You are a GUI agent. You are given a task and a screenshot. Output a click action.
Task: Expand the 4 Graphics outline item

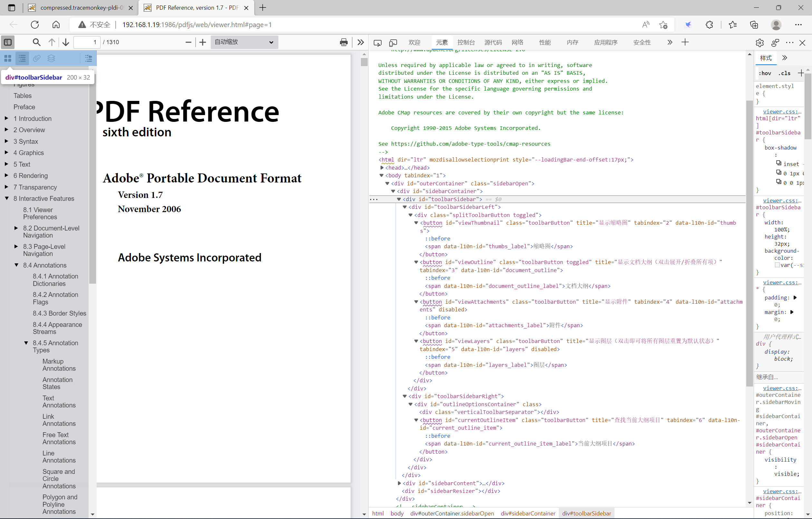point(6,152)
